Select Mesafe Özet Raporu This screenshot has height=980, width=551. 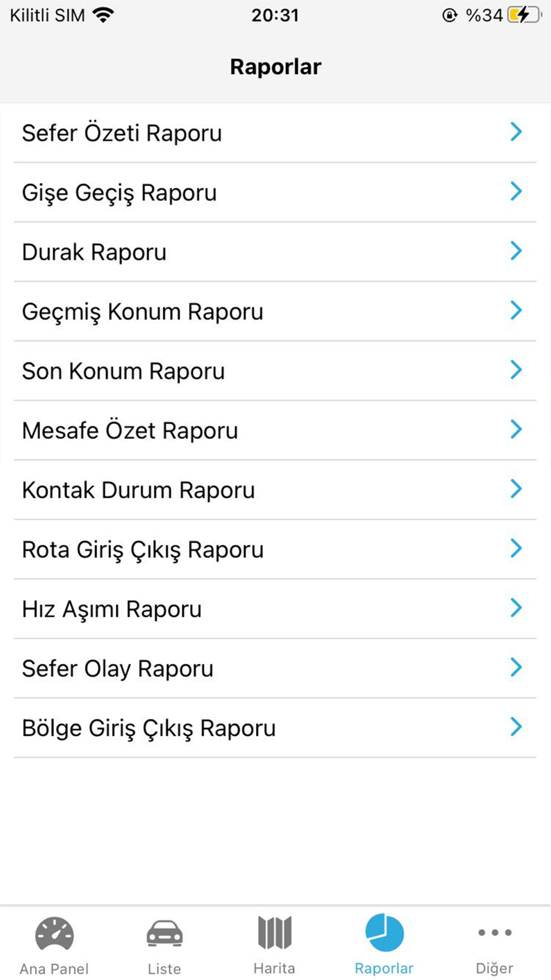click(x=275, y=430)
